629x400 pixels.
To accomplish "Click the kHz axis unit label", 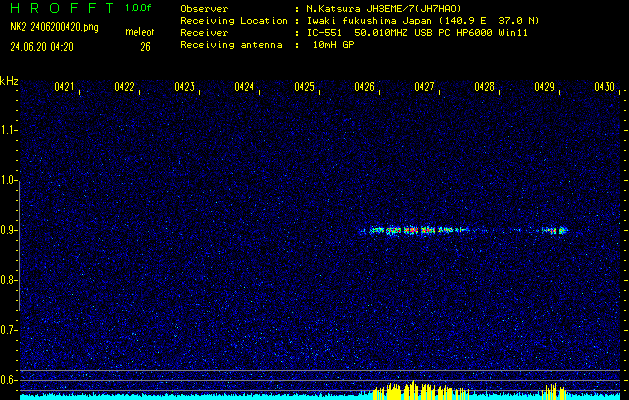I will click(x=9, y=81).
